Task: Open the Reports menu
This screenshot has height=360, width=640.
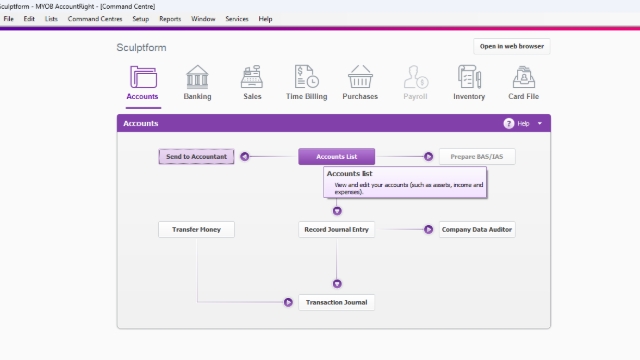Action: click(170, 19)
